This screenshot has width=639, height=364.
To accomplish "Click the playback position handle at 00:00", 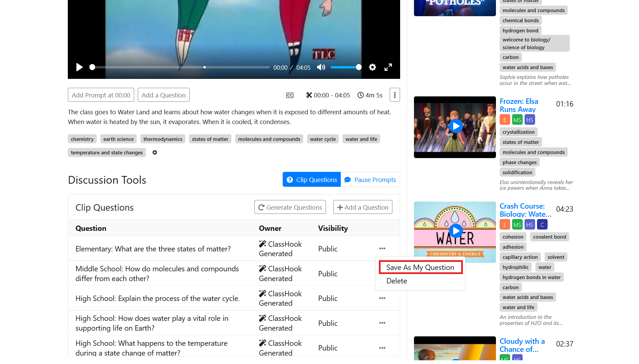I will click(x=92, y=67).
